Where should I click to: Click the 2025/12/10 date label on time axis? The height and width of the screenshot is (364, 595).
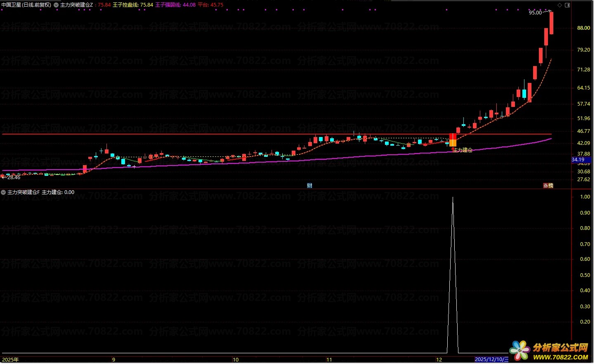click(x=492, y=359)
